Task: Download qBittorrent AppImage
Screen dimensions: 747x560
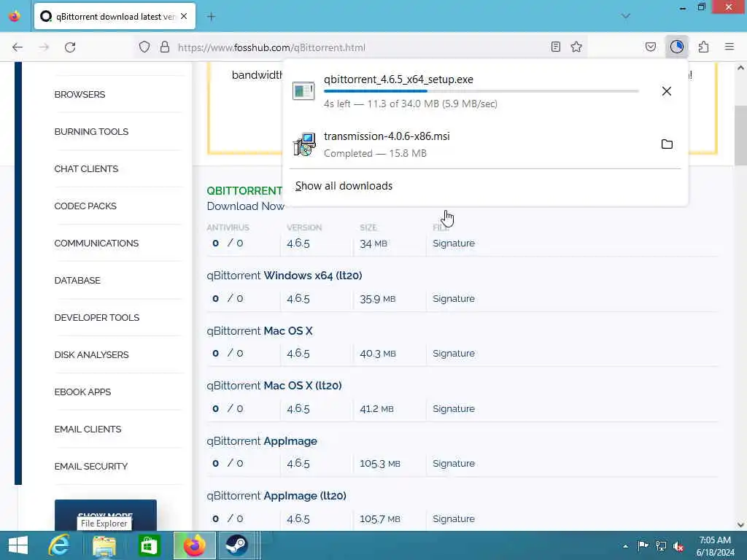Action: (262, 441)
